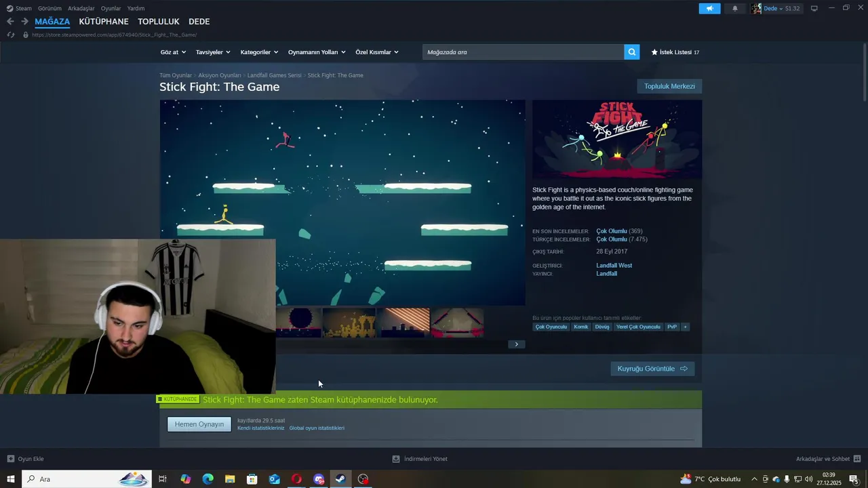
Task: Go forward with the right arrow
Action: [x=24, y=22]
